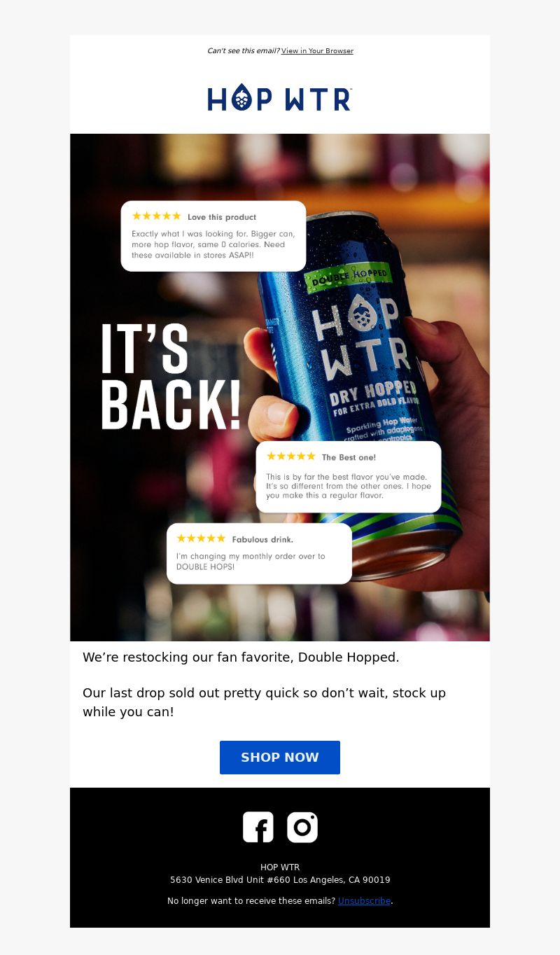The height and width of the screenshot is (955, 560).
Task: Click the blue SHOP NOW button
Action: pyautogui.click(x=280, y=758)
